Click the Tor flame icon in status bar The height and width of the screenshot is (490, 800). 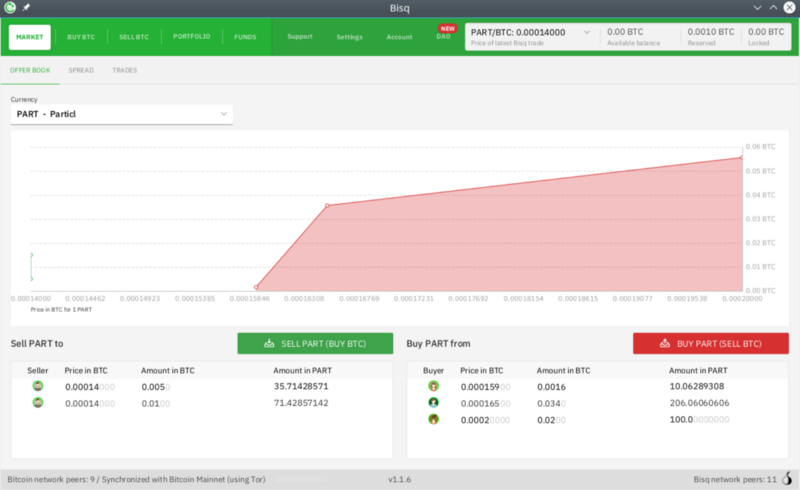787,479
